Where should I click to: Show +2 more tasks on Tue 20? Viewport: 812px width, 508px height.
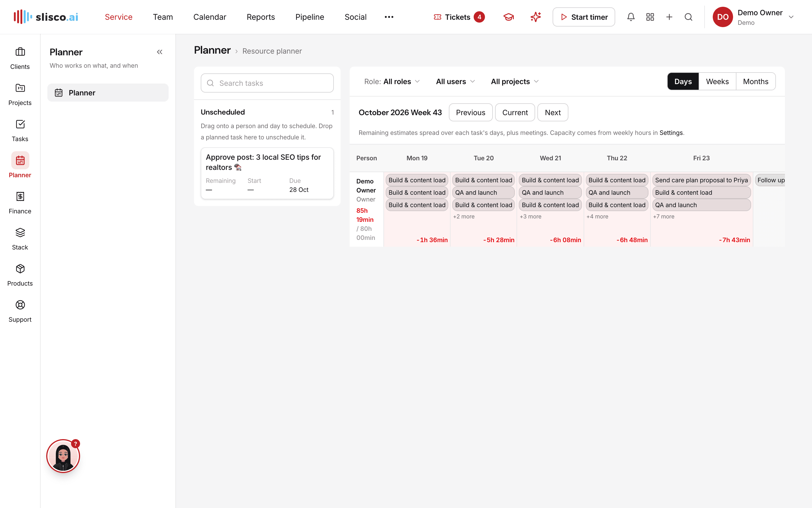(464, 216)
